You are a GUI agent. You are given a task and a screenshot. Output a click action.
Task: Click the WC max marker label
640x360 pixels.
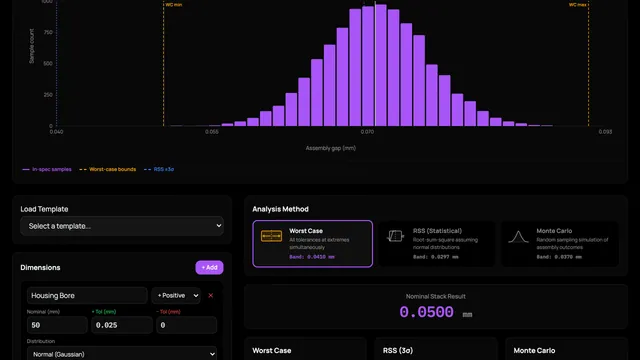pyautogui.click(x=578, y=5)
